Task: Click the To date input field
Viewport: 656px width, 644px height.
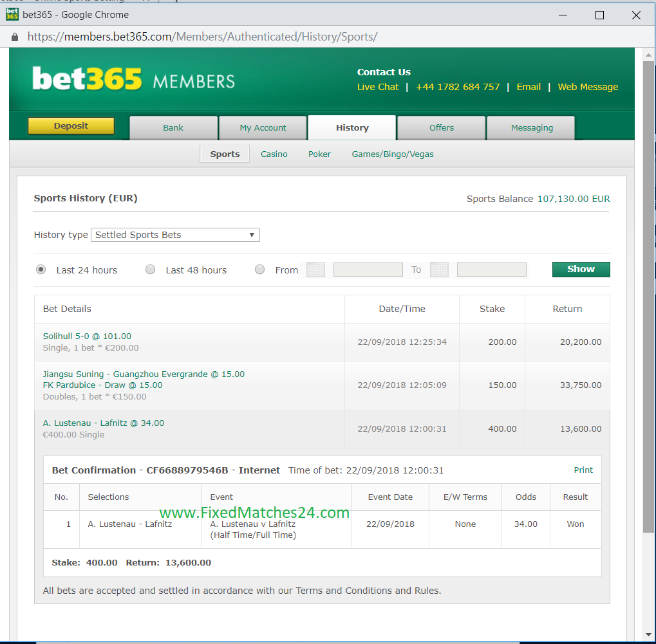Action: 492,270
